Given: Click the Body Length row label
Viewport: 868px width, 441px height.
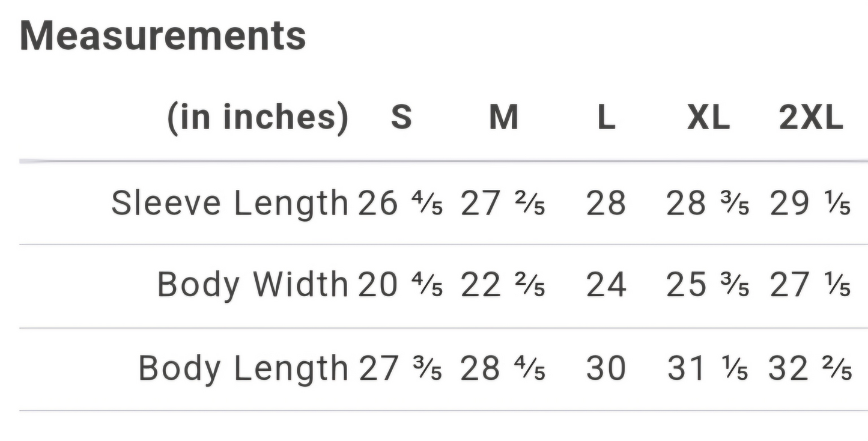Looking at the screenshot, I should (243, 368).
